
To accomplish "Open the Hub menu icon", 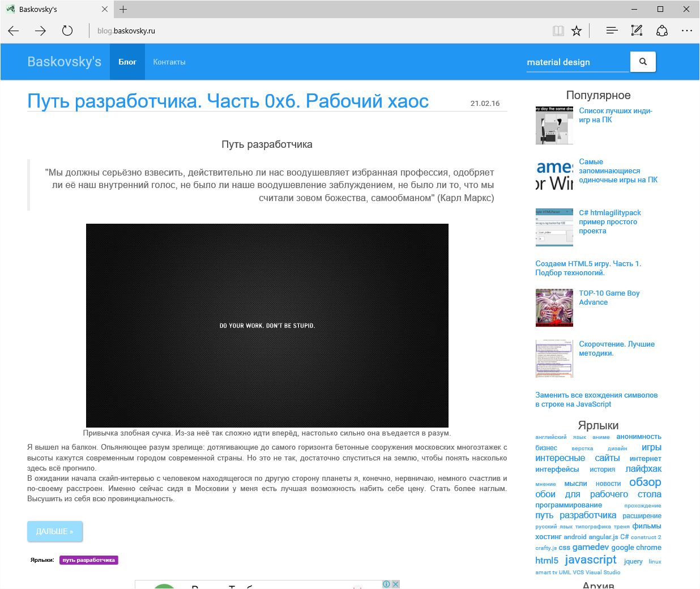I will [612, 31].
